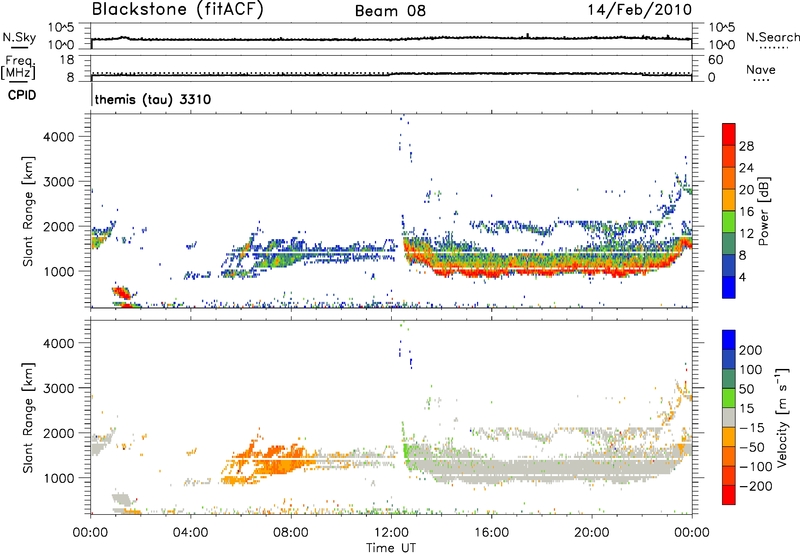Click the '18' frequency axis value

67,60
